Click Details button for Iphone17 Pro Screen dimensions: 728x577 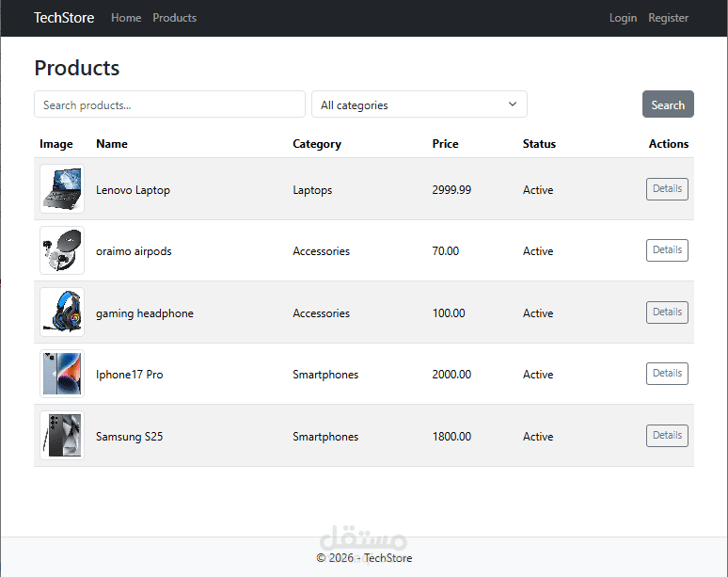coord(667,374)
